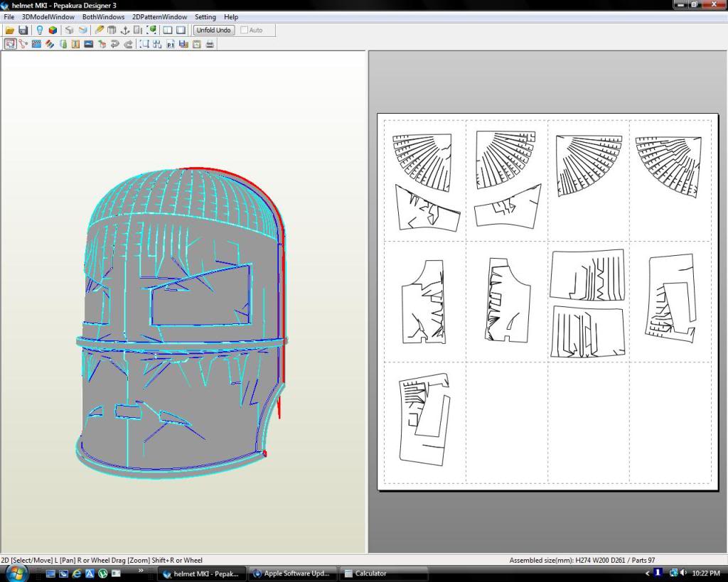Viewport: 728px width, 582px height.
Task: Open the Setting menu
Action: click(205, 17)
